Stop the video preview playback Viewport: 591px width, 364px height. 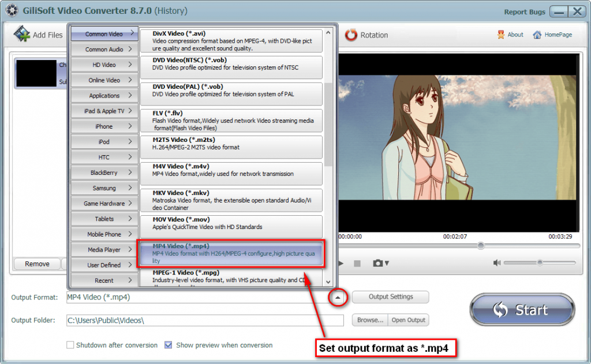[x=357, y=264]
